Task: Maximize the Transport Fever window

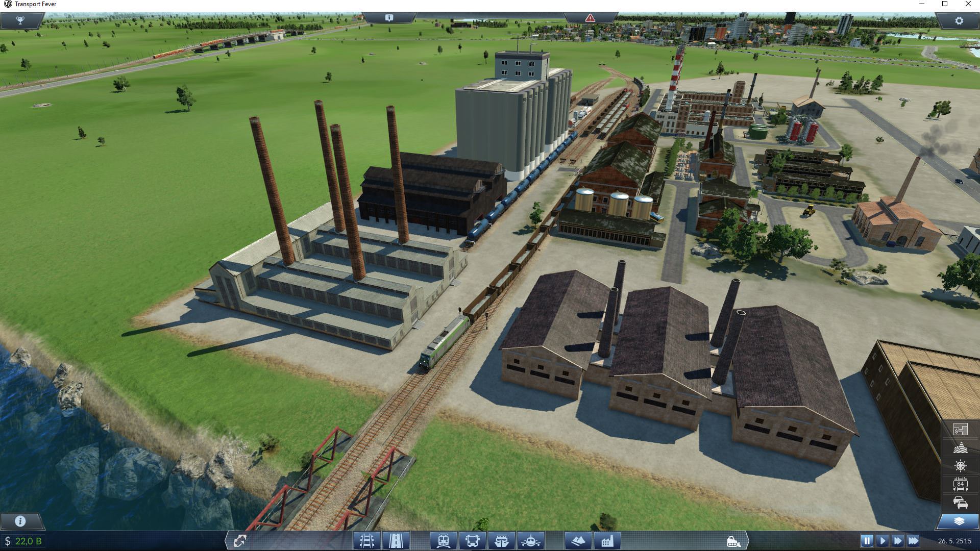Action: (945, 4)
